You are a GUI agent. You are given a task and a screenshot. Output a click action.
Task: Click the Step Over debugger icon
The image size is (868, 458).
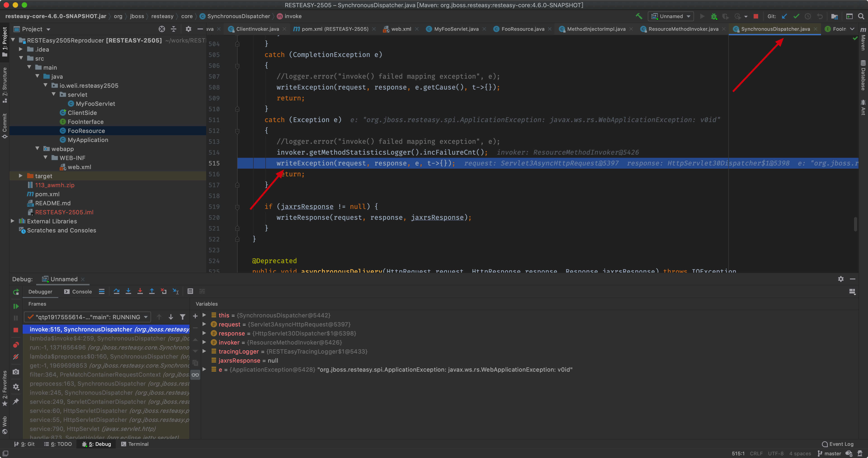[x=117, y=292]
